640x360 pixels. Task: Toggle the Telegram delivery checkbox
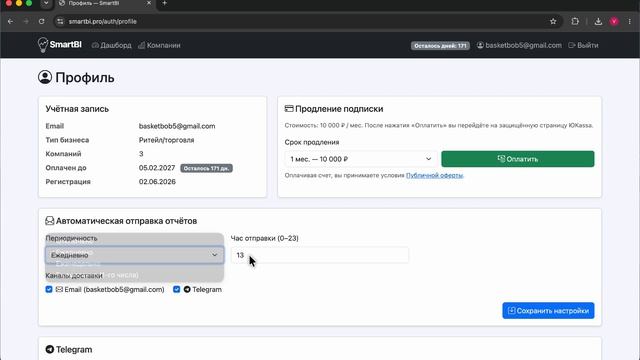click(x=176, y=289)
